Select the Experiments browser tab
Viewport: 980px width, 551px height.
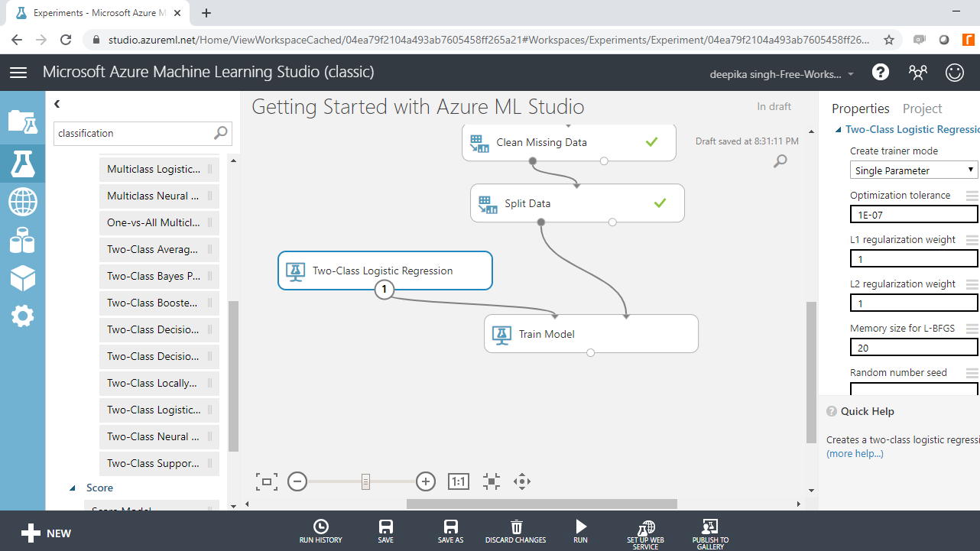click(98, 13)
